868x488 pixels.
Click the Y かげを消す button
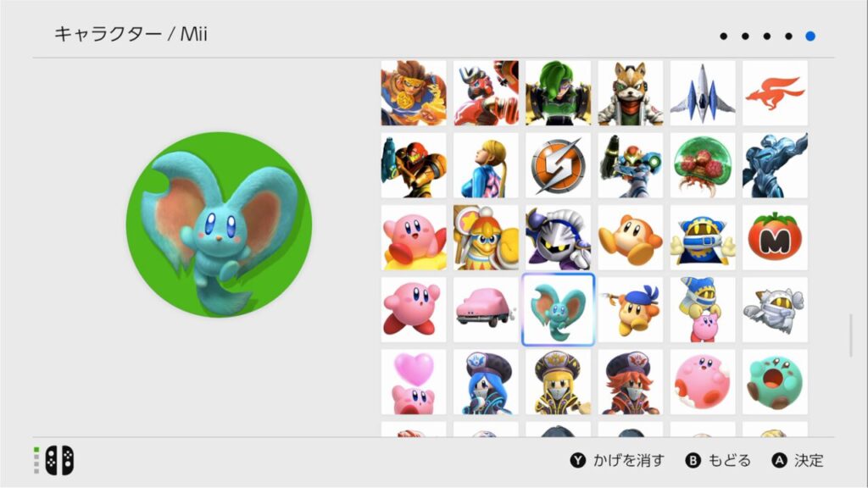(x=617, y=460)
